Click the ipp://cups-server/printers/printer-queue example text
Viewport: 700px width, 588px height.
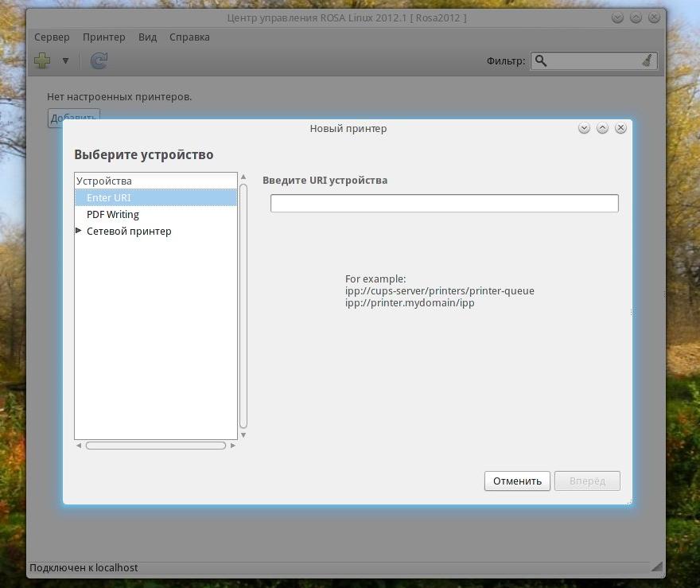pyautogui.click(x=440, y=290)
